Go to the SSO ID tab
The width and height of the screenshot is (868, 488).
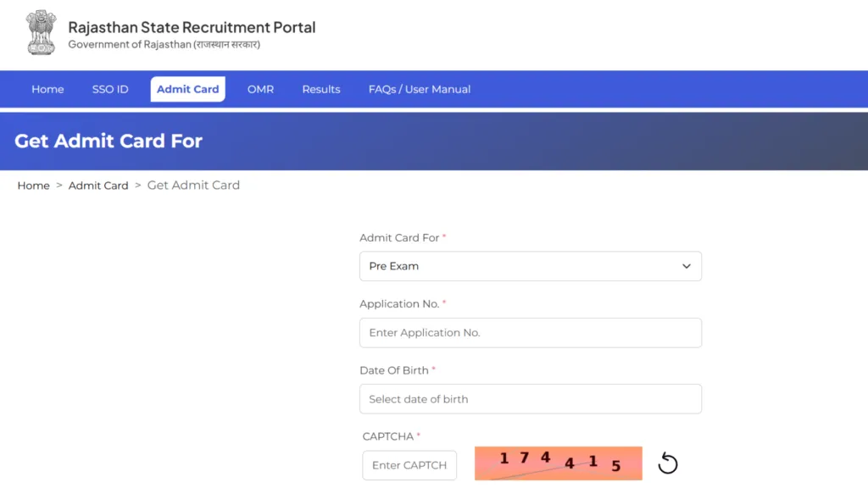pos(110,89)
